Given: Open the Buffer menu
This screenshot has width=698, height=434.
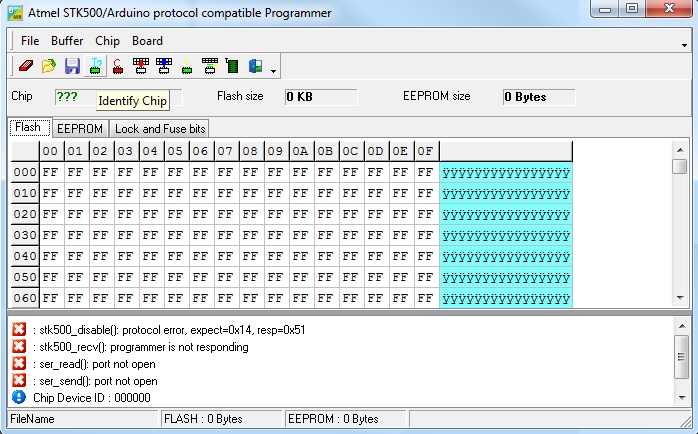Looking at the screenshot, I should (67, 41).
